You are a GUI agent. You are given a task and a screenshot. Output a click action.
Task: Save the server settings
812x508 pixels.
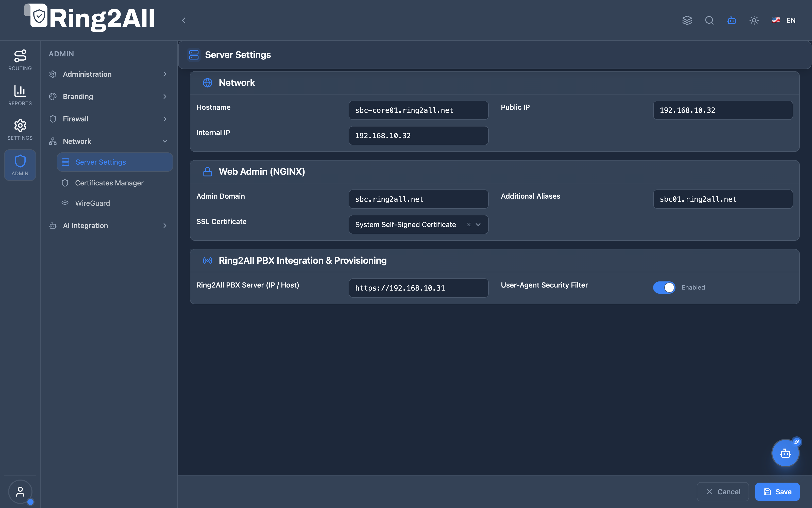[x=777, y=492]
